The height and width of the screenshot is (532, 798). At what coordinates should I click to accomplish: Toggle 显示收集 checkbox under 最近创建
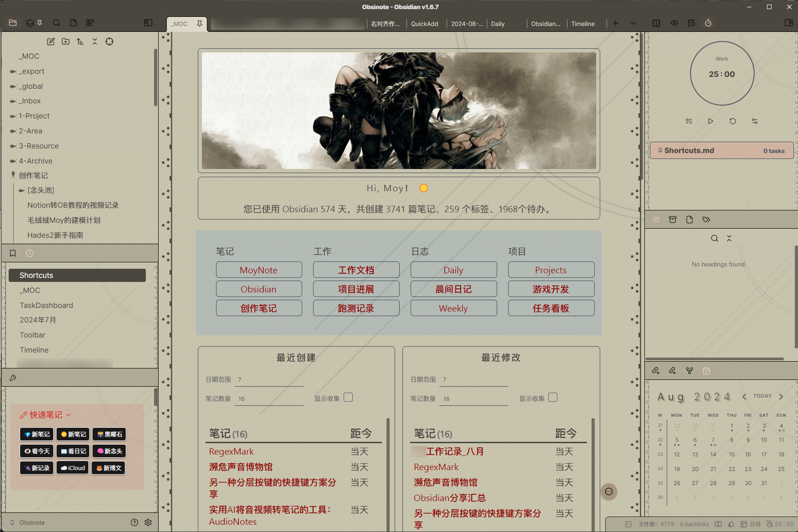click(348, 397)
